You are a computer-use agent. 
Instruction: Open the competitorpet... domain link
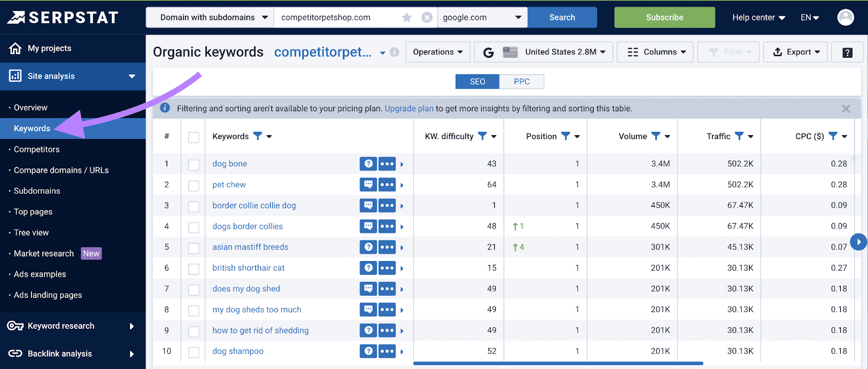(323, 52)
